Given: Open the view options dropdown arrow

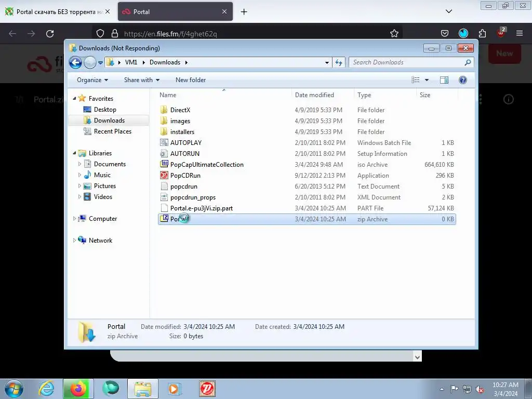Looking at the screenshot, I should (427, 80).
